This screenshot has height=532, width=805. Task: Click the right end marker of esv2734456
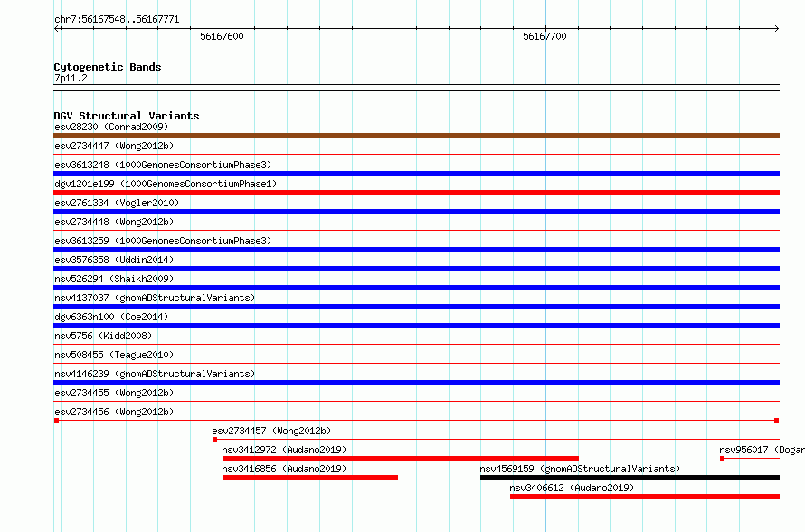[x=777, y=421]
